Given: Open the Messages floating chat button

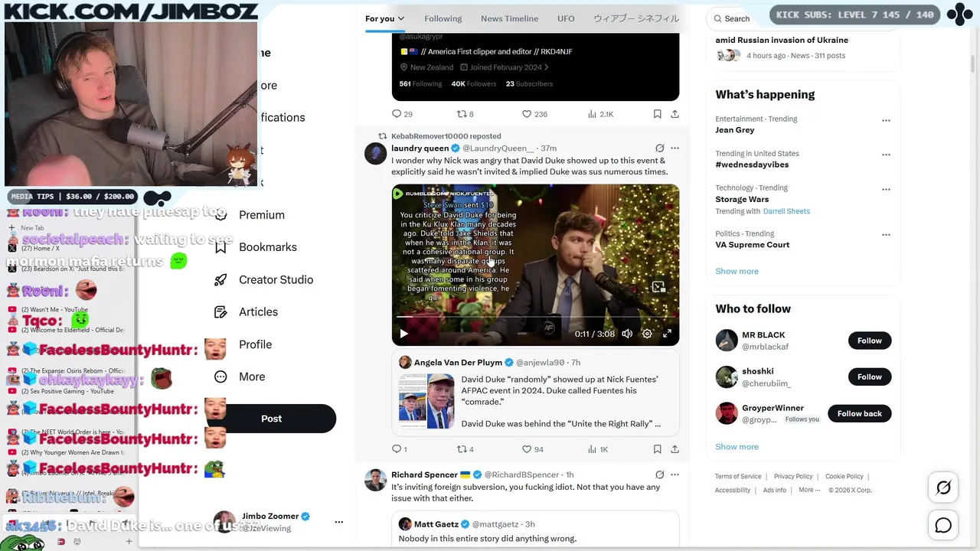Looking at the screenshot, I should point(943,526).
